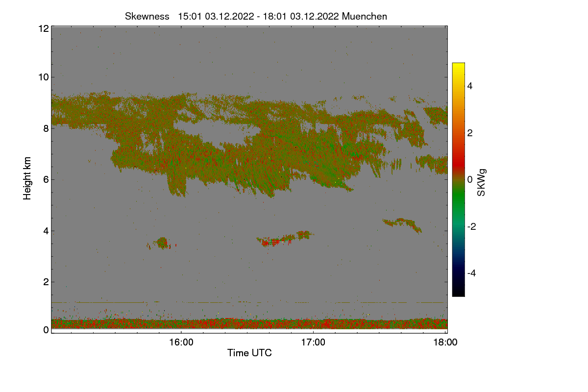Click the colorbar value 0 next to SKWg

tap(470, 179)
